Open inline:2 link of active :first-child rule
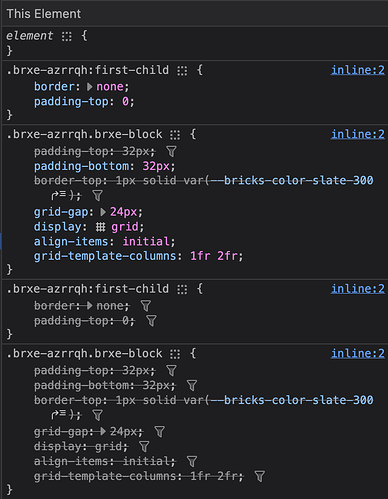This screenshot has height=499, width=388. [x=358, y=70]
